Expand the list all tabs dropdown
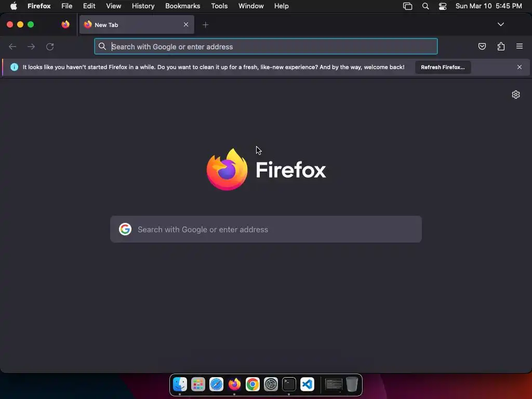Viewport: 532px width, 399px height. (x=500, y=24)
